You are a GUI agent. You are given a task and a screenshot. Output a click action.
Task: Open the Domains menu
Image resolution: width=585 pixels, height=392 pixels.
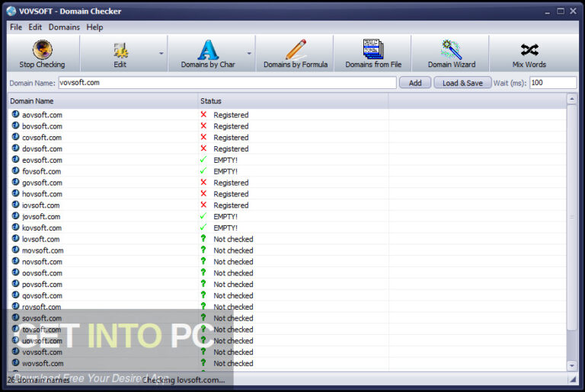(64, 27)
